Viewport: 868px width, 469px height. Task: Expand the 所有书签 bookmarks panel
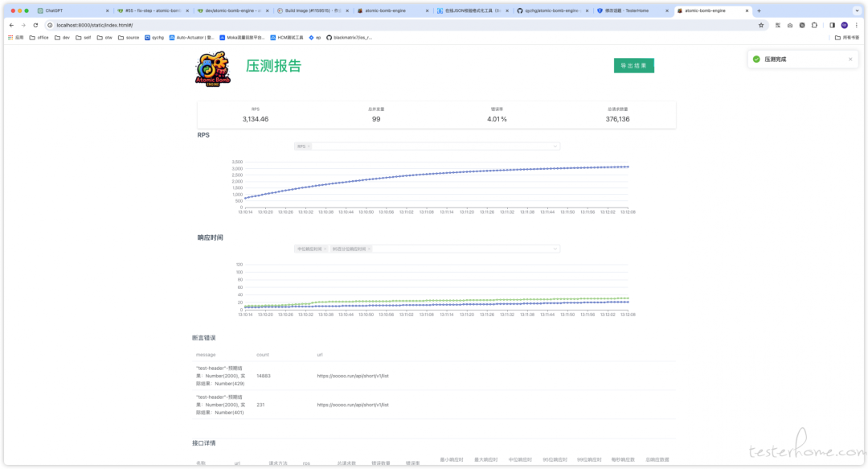click(849, 37)
